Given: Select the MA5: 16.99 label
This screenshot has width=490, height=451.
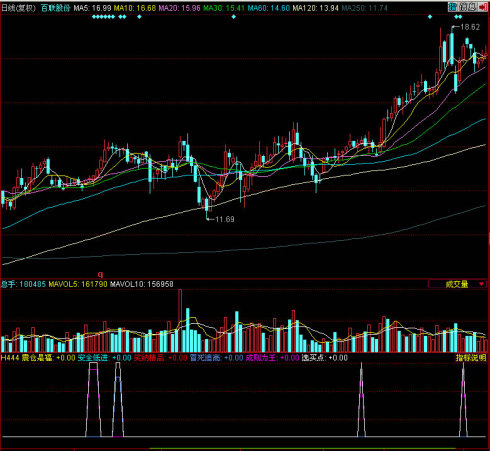Looking at the screenshot, I should coord(93,8).
